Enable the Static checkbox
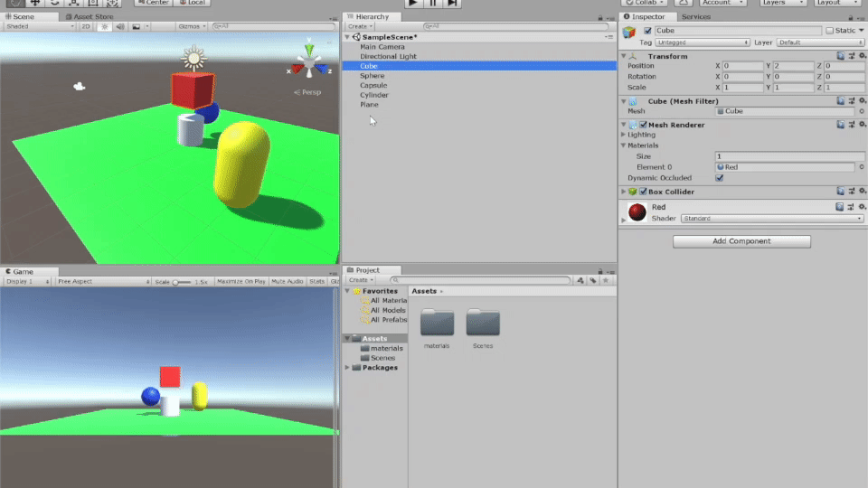Image resolution: width=868 pixels, height=488 pixels. pyautogui.click(x=830, y=31)
